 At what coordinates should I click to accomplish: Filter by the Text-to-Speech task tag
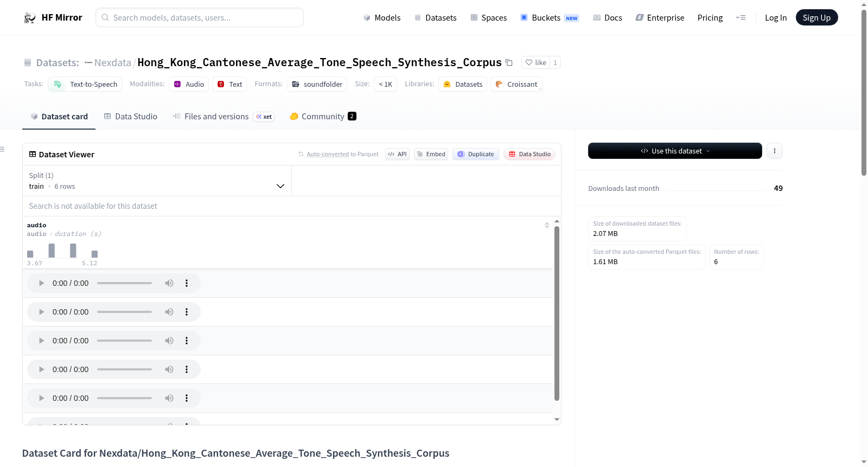click(85, 84)
